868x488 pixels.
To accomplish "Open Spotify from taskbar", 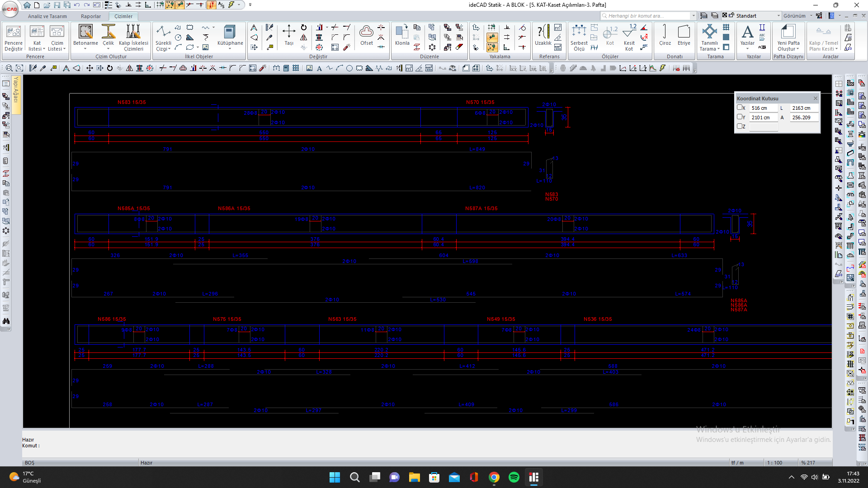I will (514, 477).
